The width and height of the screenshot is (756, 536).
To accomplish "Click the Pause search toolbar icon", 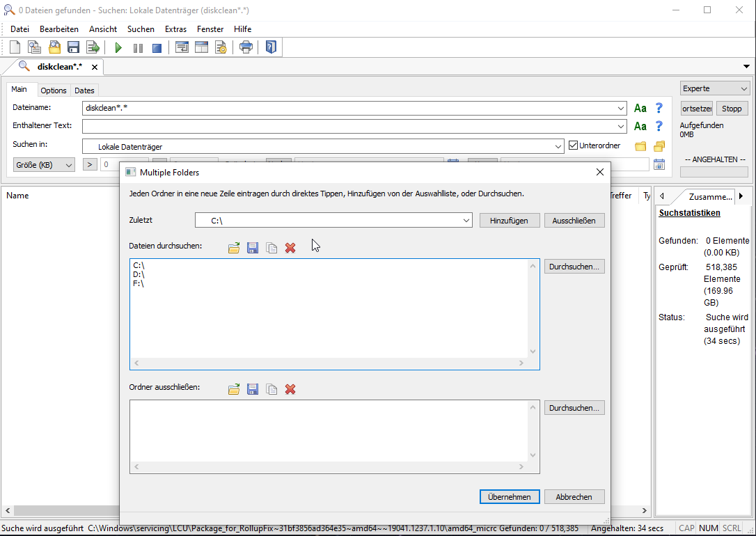I will [x=138, y=48].
